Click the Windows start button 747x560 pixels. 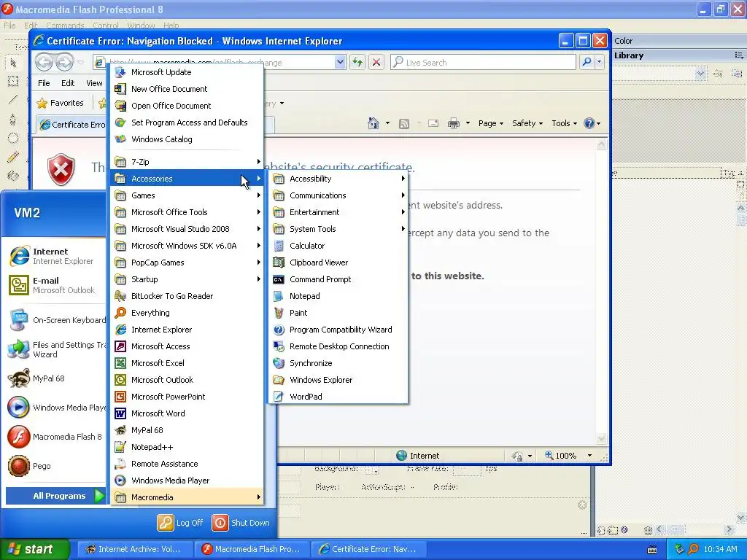tap(34, 549)
